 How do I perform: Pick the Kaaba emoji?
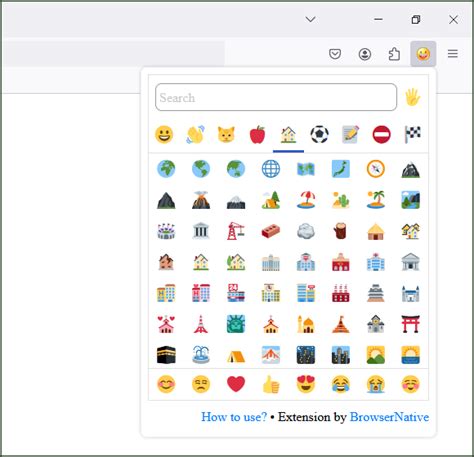(166, 355)
